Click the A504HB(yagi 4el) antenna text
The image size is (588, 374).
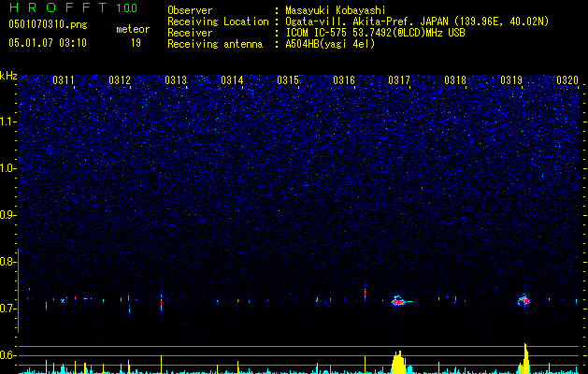pyautogui.click(x=330, y=44)
